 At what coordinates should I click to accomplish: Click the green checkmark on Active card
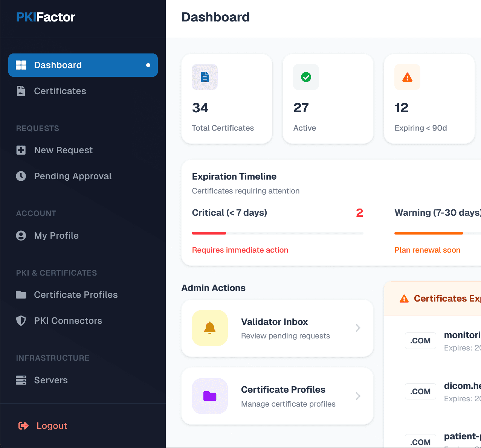306,77
